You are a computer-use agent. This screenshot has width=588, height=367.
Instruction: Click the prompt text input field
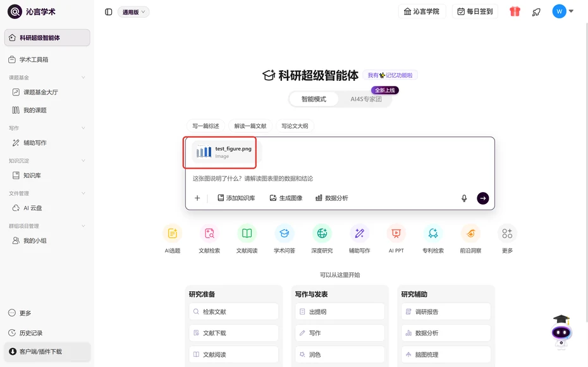click(x=340, y=179)
